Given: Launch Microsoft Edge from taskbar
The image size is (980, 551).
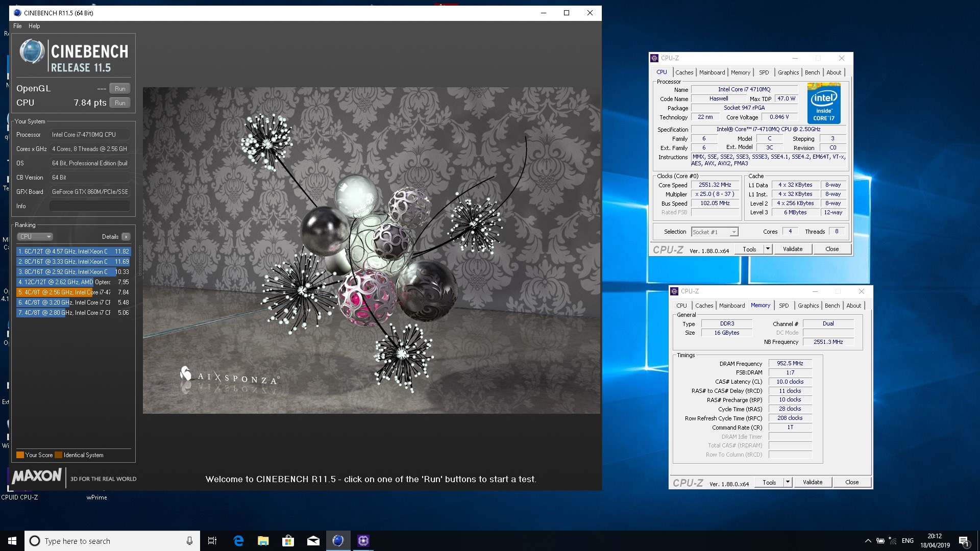Looking at the screenshot, I should [x=238, y=541].
